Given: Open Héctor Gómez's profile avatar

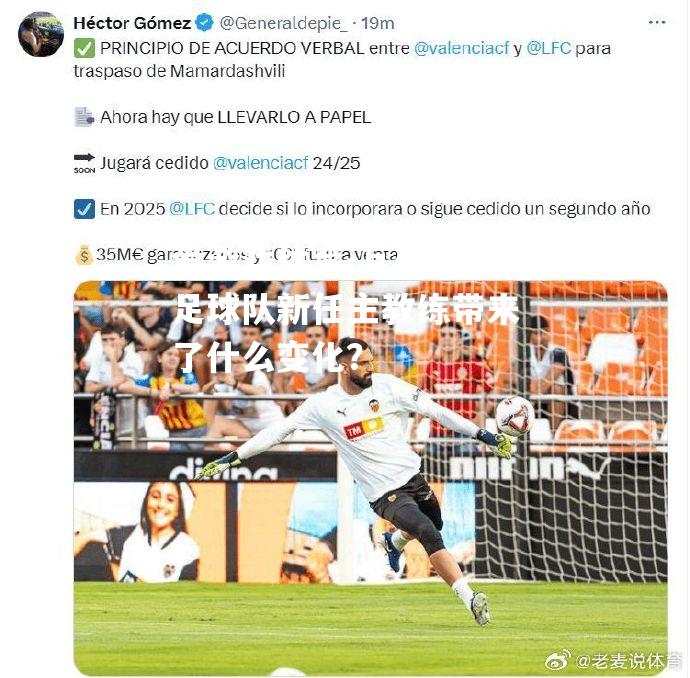Looking at the screenshot, I should [x=40, y=34].
